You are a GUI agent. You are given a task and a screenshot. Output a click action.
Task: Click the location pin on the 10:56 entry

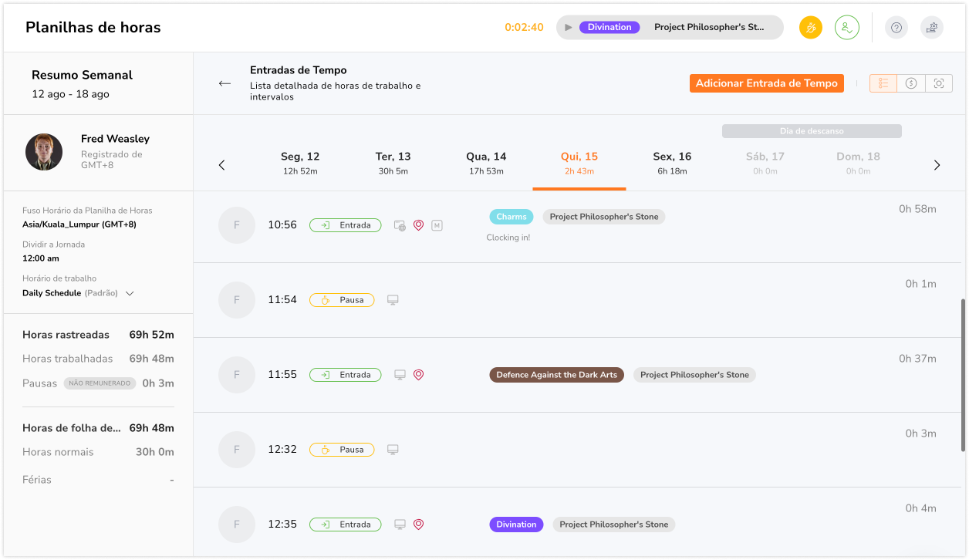click(419, 225)
